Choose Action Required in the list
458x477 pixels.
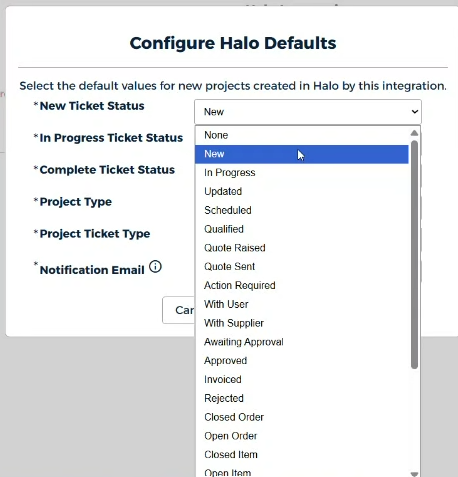[x=302, y=286]
